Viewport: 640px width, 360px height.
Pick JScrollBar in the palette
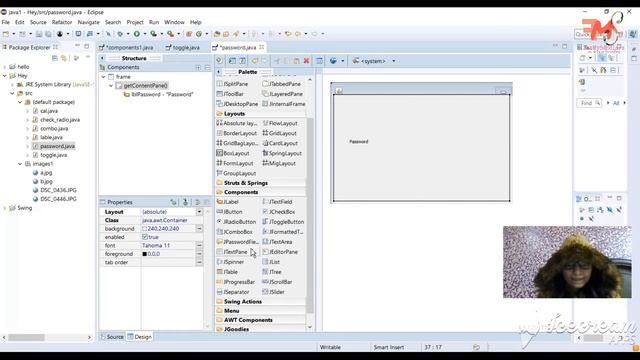(x=278, y=282)
